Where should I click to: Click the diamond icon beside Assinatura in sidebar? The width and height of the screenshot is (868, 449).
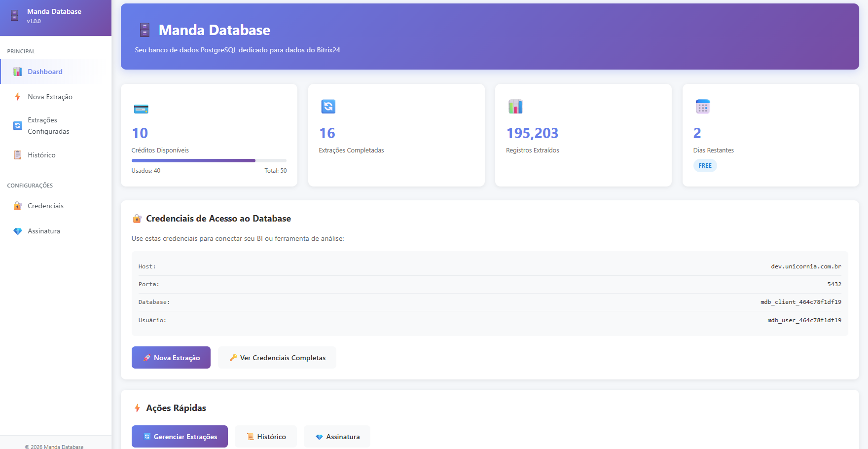tap(18, 231)
